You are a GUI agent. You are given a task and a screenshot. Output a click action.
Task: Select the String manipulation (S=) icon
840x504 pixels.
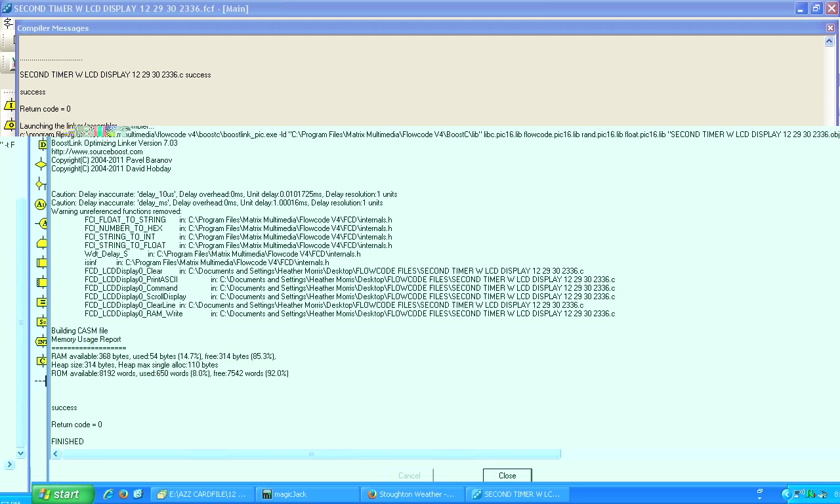(x=41, y=322)
